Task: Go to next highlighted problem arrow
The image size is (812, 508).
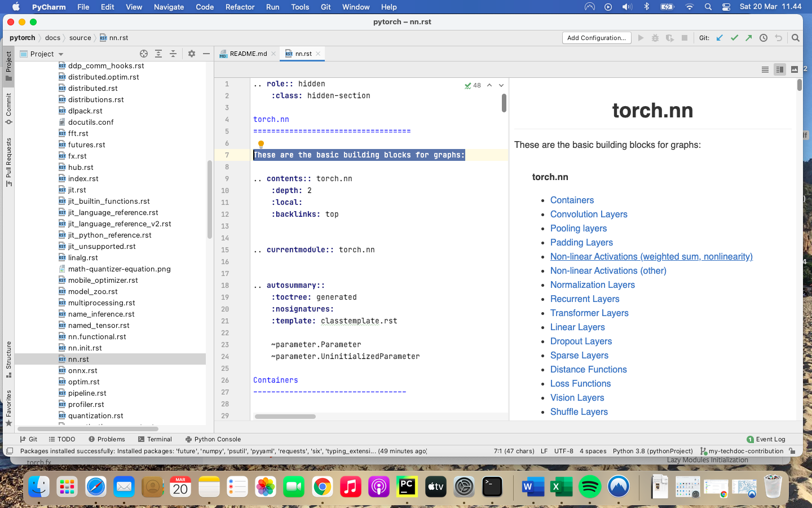Action: 501,85
